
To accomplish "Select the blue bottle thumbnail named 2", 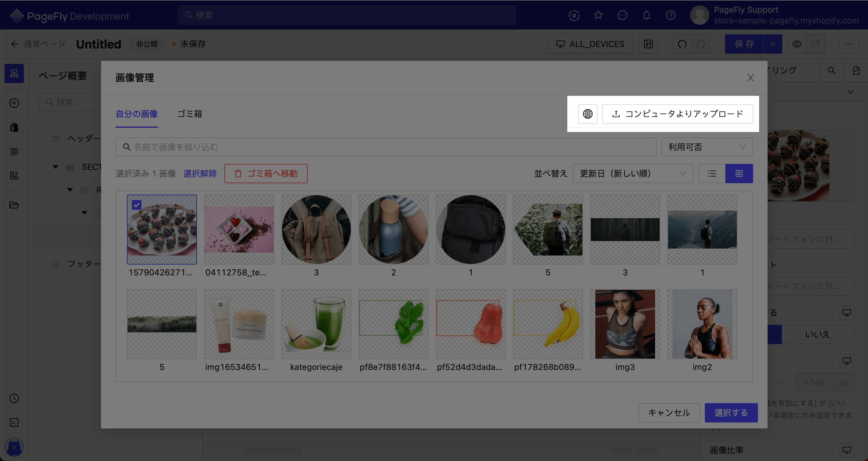I will click(x=393, y=229).
